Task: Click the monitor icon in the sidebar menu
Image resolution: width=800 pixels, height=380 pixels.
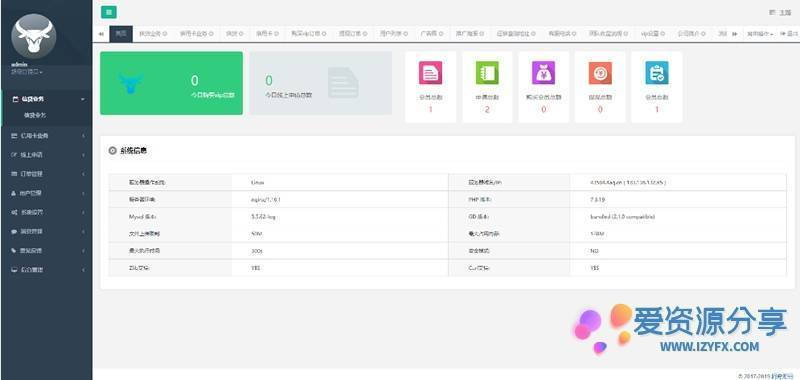Action: pos(15,269)
